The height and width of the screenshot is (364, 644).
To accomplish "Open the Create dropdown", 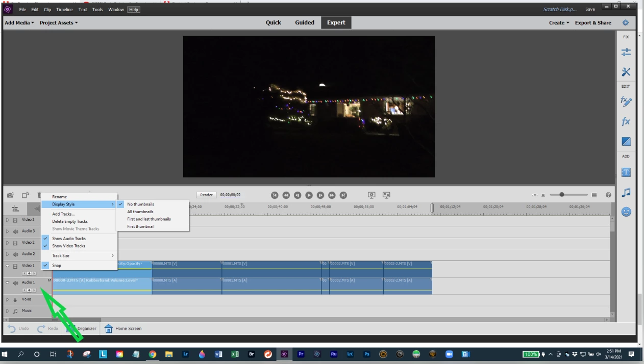I will point(559,23).
